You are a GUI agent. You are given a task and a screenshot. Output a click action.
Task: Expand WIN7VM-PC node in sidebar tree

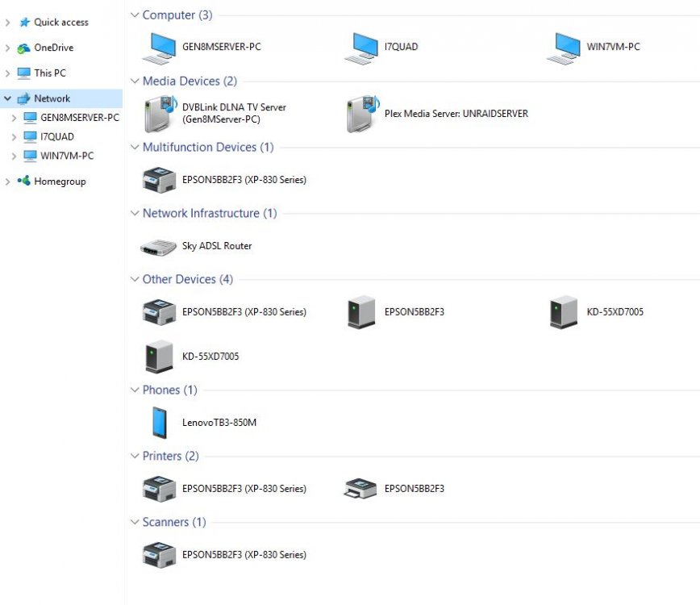14,156
